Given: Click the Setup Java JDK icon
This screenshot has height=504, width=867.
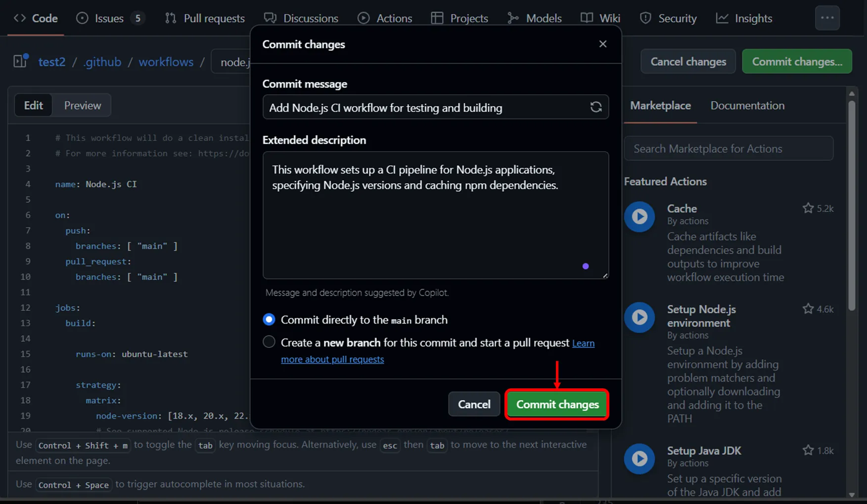Looking at the screenshot, I should tap(639, 459).
